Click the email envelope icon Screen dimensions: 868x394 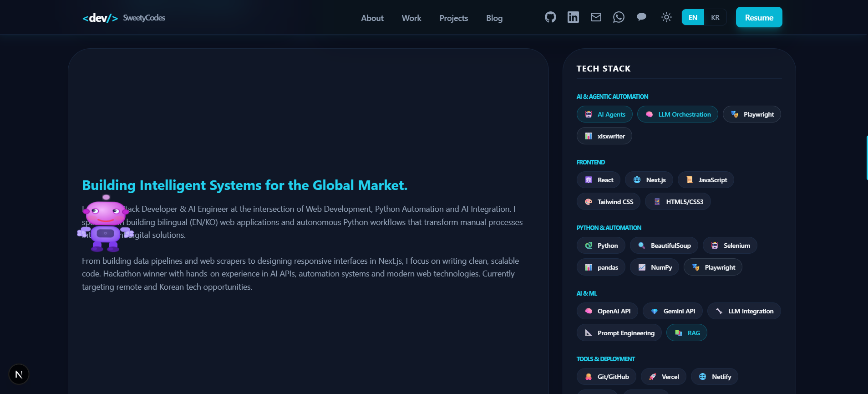pyautogui.click(x=596, y=17)
